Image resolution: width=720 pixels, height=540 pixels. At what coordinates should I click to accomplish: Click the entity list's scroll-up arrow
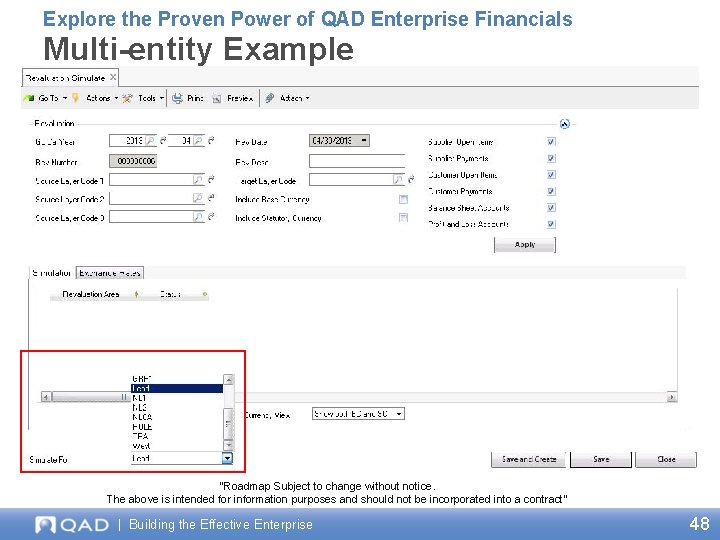(228, 379)
